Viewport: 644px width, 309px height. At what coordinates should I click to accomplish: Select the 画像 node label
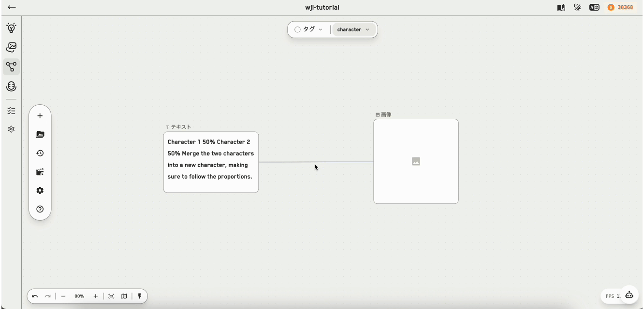[384, 114]
